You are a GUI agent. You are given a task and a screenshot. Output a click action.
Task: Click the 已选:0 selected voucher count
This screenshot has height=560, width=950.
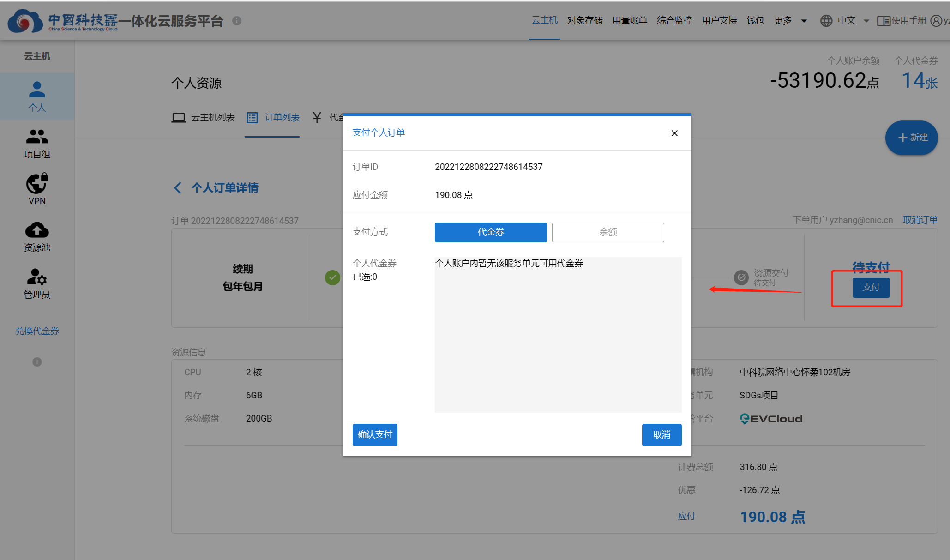click(x=365, y=277)
